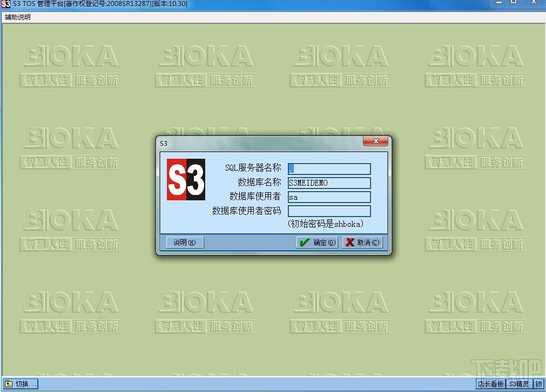Click the red X icon on 取消
546x392 pixels.
coord(349,242)
